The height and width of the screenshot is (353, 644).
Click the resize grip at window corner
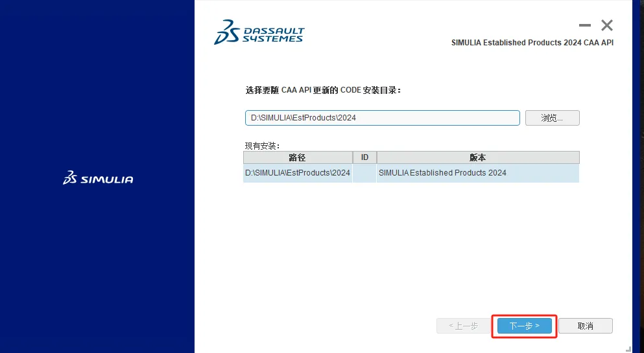(628, 349)
